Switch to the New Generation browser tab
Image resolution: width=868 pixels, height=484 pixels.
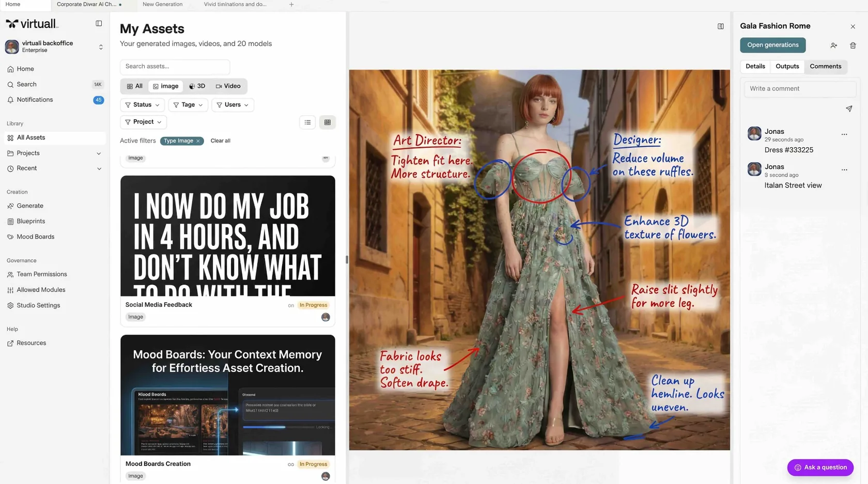click(162, 5)
